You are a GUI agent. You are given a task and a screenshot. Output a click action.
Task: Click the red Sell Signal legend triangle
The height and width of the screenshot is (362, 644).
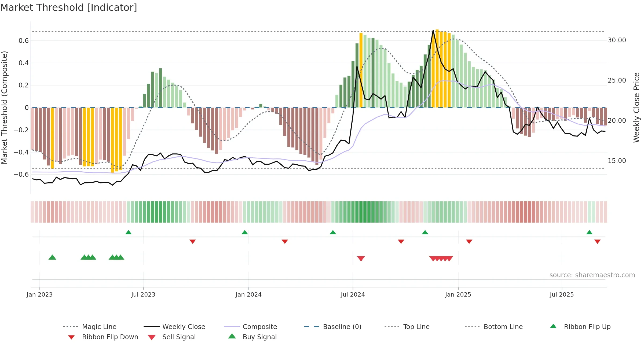[152, 337]
